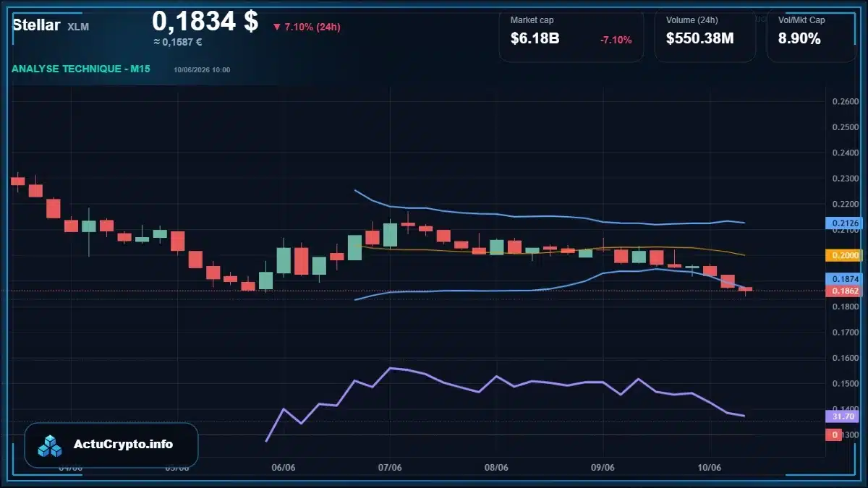Click the 07/06 date axis label

390,467
